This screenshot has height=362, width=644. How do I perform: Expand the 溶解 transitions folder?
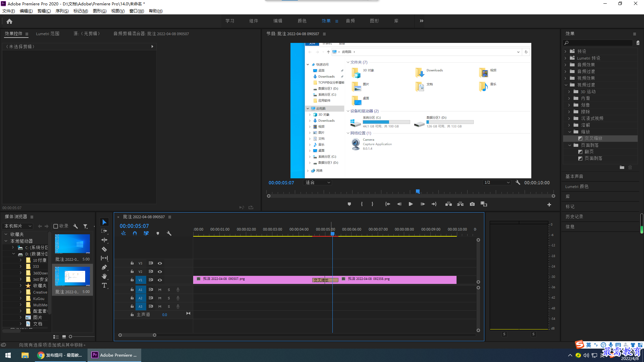[x=569, y=125]
